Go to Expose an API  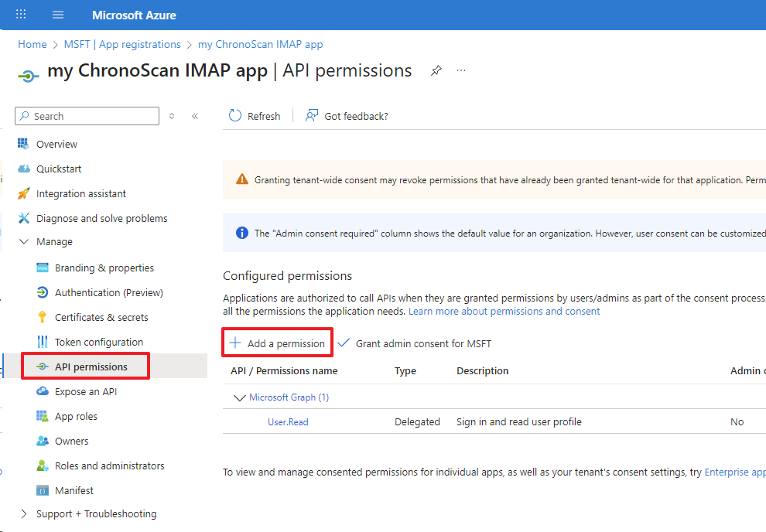coord(86,391)
